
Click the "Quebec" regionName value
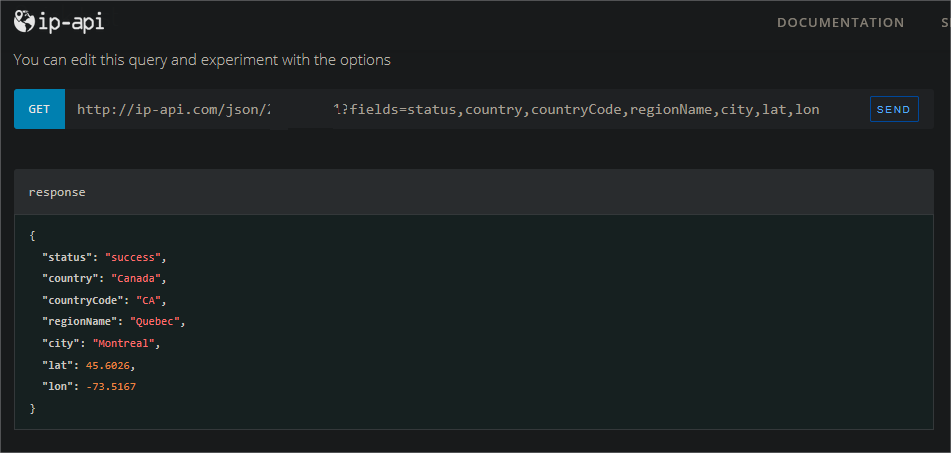(155, 321)
